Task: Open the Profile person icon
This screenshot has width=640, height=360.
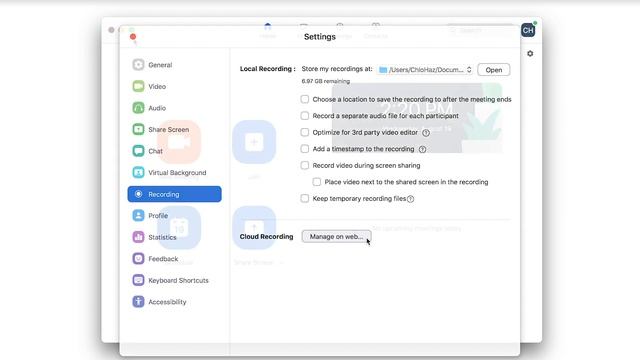Action: (x=138, y=216)
